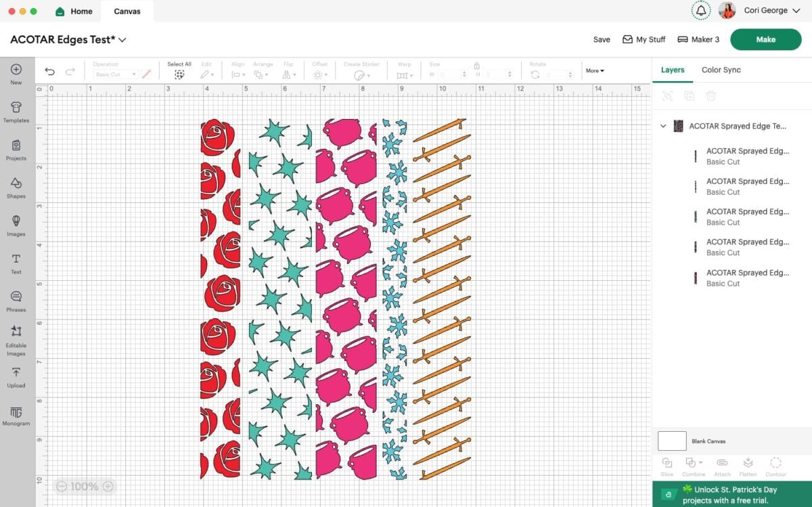Open the Create Sticker dropdown

coord(361,75)
